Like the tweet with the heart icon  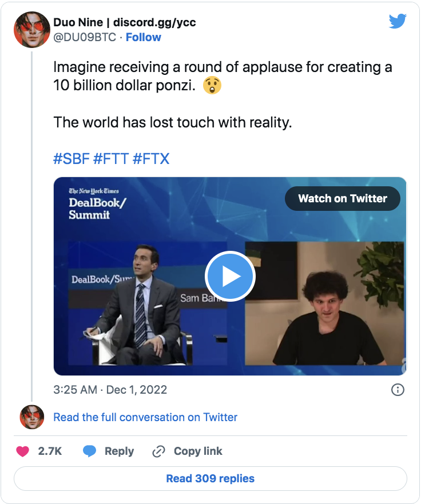pos(23,451)
